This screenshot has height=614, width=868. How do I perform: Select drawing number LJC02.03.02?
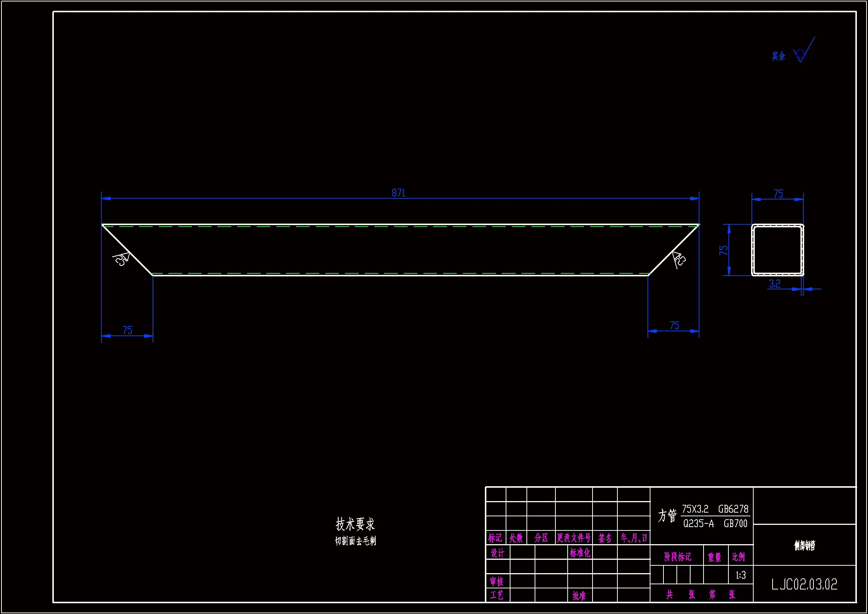(x=804, y=585)
